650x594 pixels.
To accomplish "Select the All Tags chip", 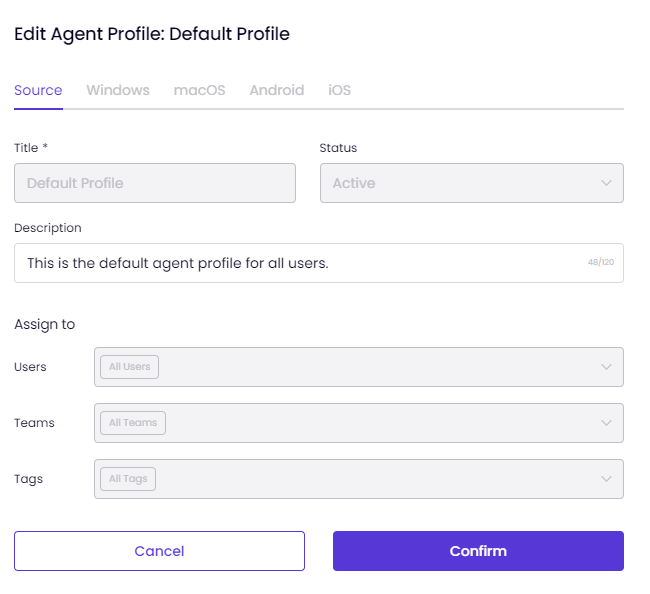I will point(128,479).
